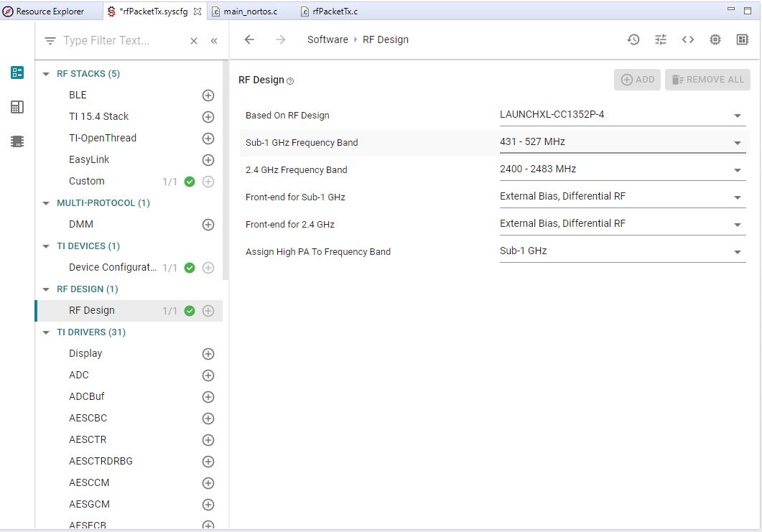
Task: Open Front-end for 2.4 GHz dropdown
Action: point(623,224)
